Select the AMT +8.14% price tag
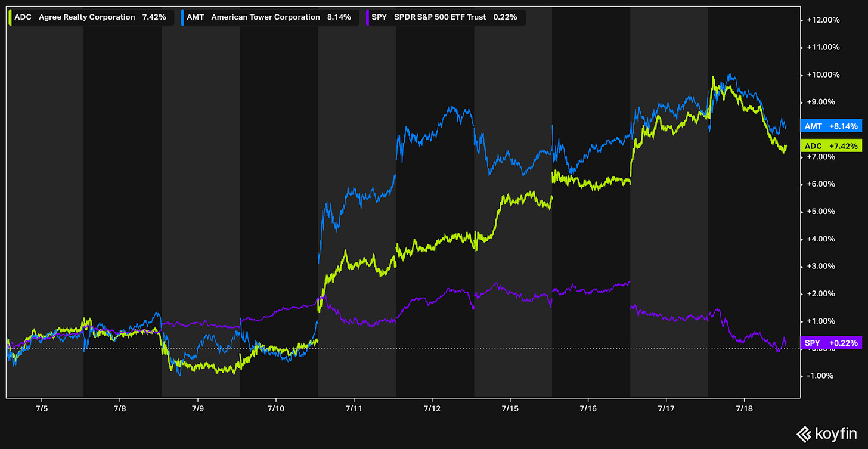This screenshot has width=868, height=449. pyautogui.click(x=831, y=126)
